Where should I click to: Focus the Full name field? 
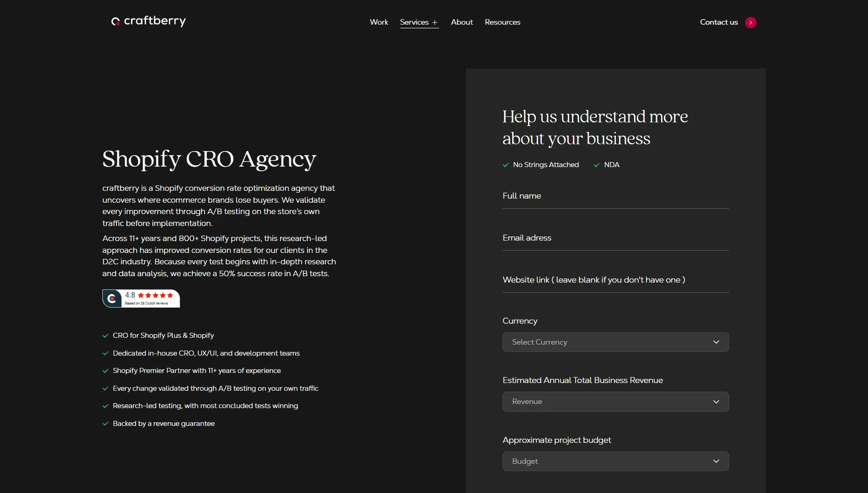tap(616, 196)
